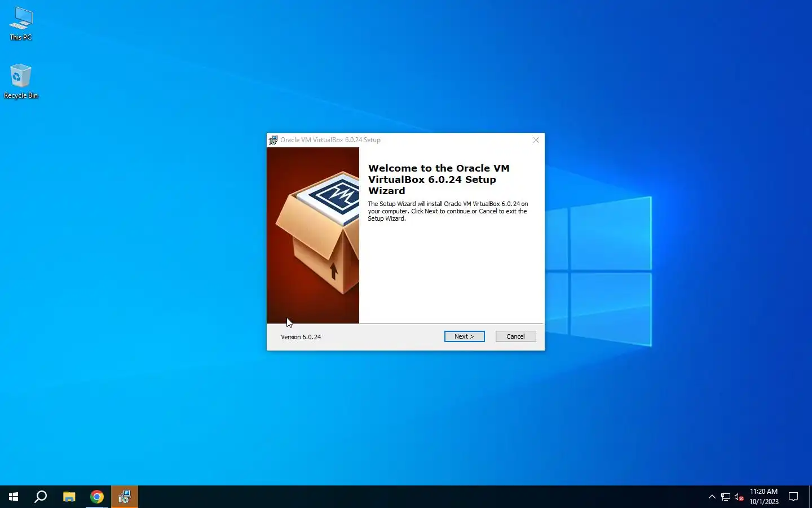Screen dimensions: 812x508
Task: Click the VirtualBox installer taskbar icon
Action: click(x=125, y=497)
